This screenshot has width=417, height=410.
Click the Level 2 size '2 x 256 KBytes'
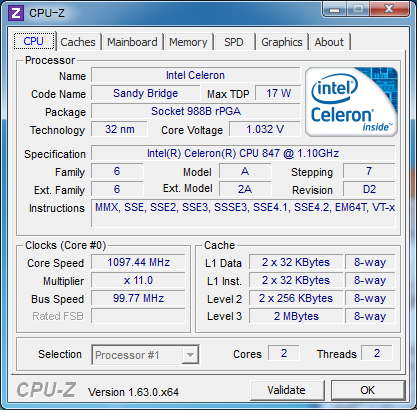click(296, 298)
